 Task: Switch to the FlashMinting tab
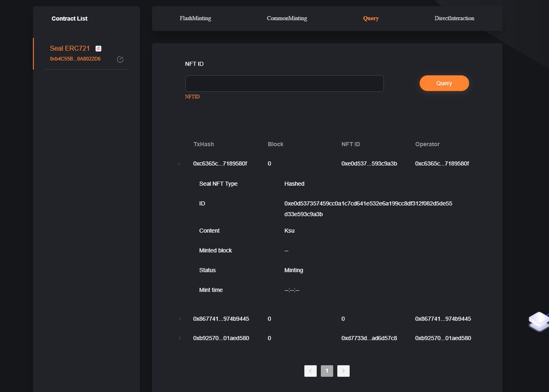coord(195,18)
